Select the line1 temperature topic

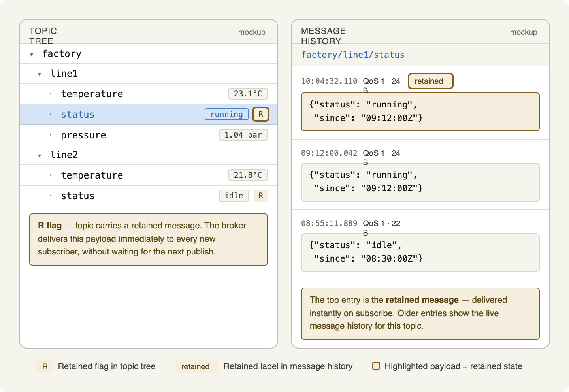tap(149, 94)
